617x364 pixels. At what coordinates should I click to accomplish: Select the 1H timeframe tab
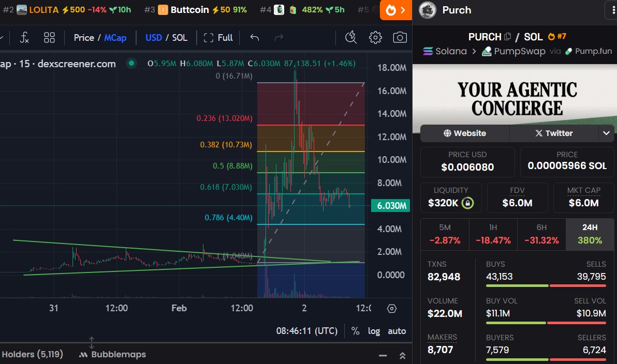point(493,234)
